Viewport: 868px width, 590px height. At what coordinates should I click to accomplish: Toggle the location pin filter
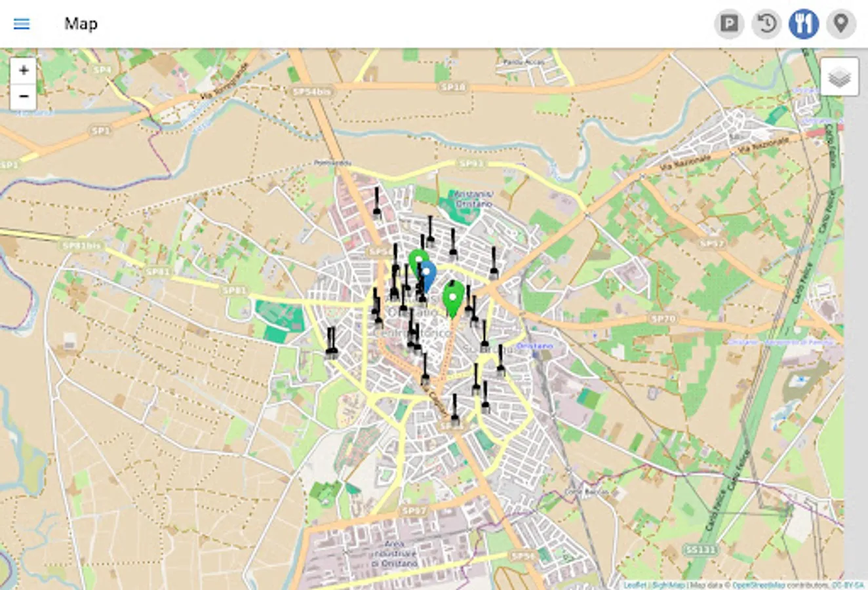pyautogui.click(x=841, y=24)
